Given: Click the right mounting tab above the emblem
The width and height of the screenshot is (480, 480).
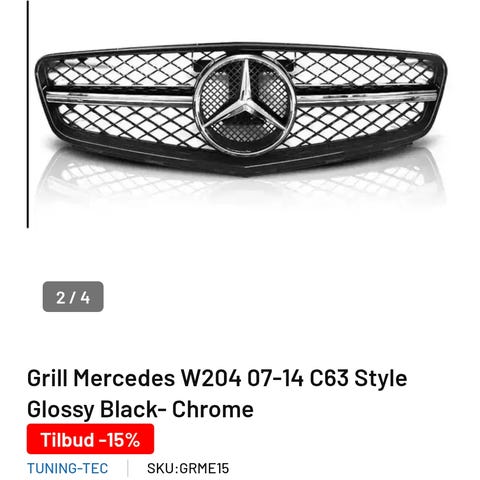Looking at the screenshot, I should pyautogui.click(x=286, y=60).
